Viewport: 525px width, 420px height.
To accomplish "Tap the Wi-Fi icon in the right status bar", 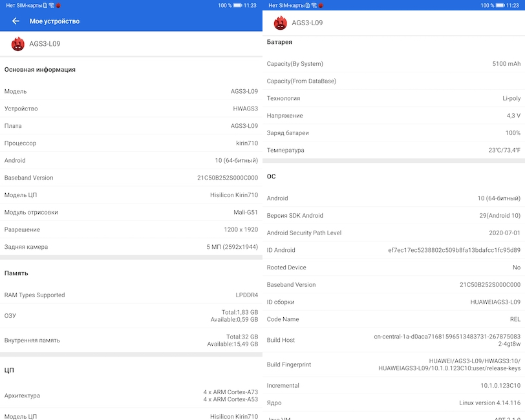I will tap(314, 5).
